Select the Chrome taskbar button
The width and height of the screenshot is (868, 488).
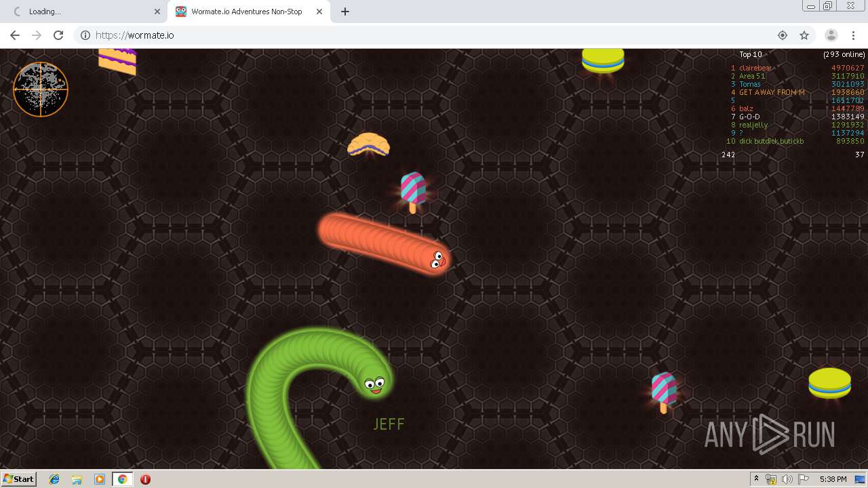point(122,479)
